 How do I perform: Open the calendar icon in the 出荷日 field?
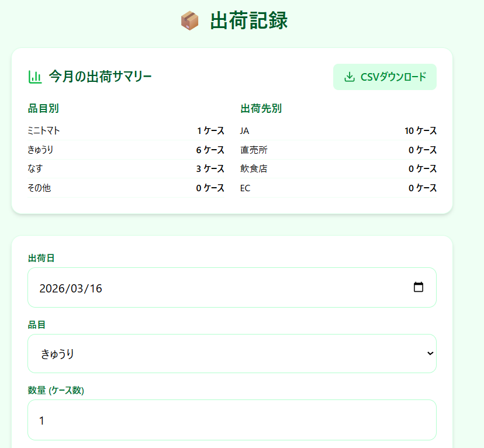[419, 287]
